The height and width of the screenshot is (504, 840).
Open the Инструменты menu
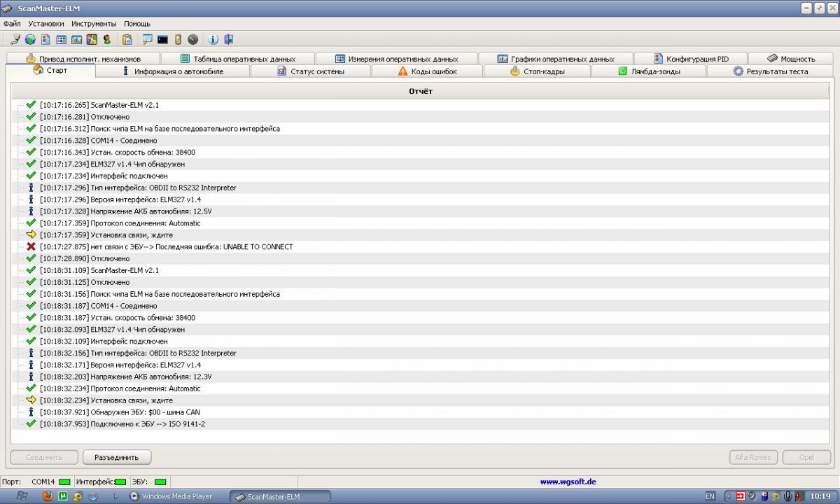tap(94, 24)
